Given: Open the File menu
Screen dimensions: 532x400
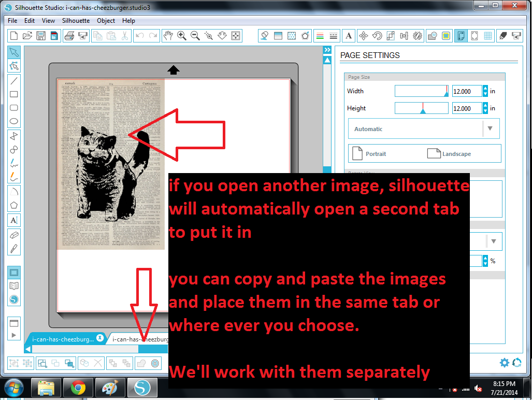Looking at the screenshot, I should coord(12,21).
